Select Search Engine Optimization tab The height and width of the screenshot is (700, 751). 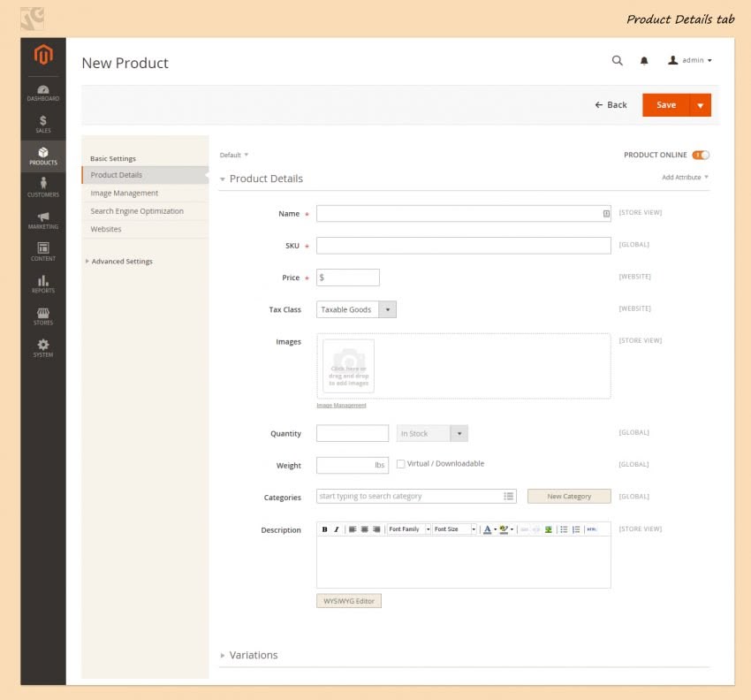(x=145, y=211)
